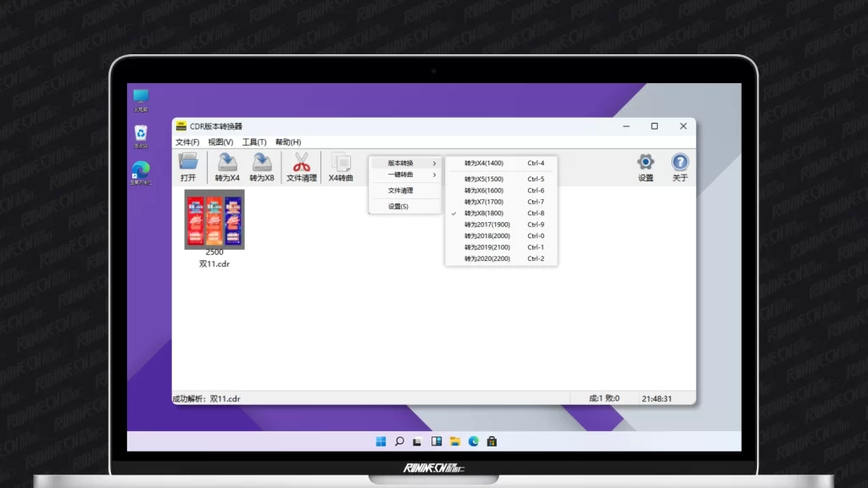Choose 转为2020(2200) version option
This screenshot has width=868, height=488.
pos(487,258)
